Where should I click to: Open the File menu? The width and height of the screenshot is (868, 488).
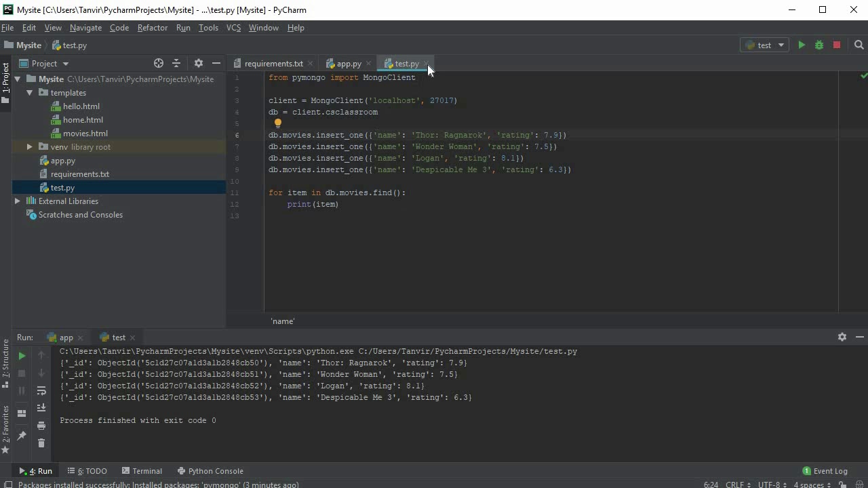coord(7,28)
